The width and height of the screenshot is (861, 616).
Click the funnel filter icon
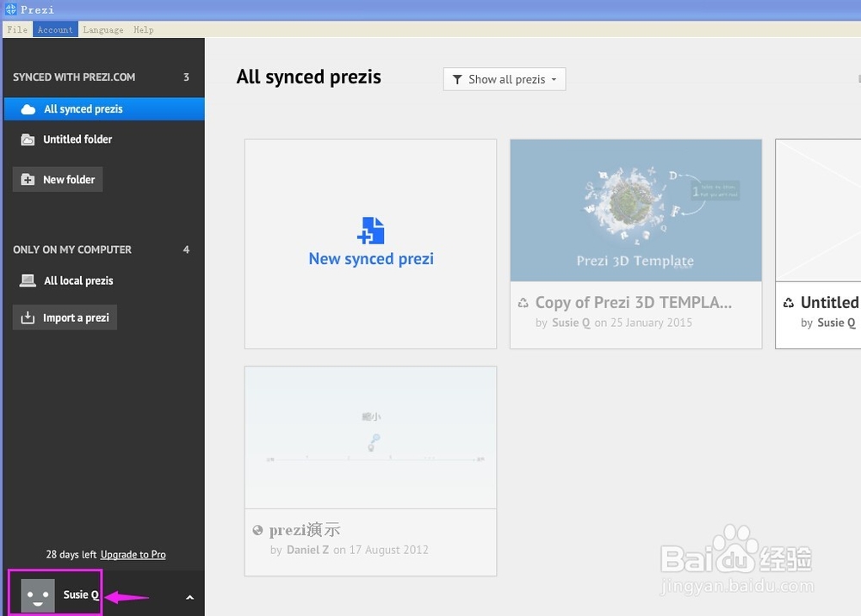(x=457, y=79)
